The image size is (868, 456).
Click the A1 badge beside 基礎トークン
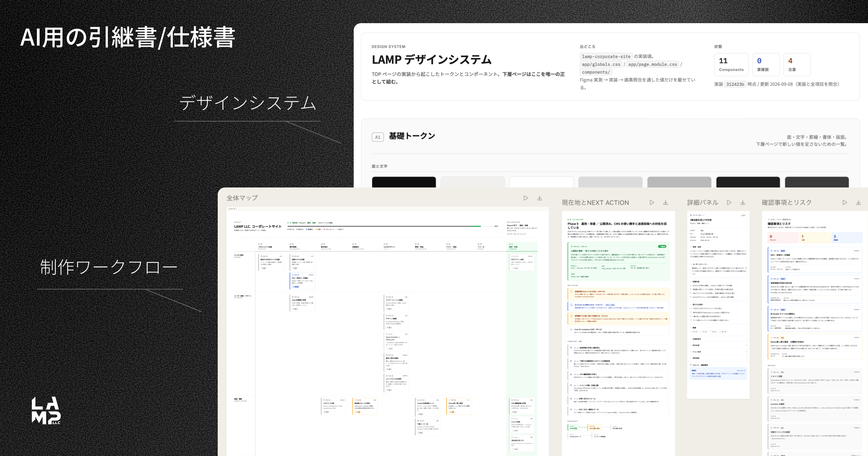(378, 137)
